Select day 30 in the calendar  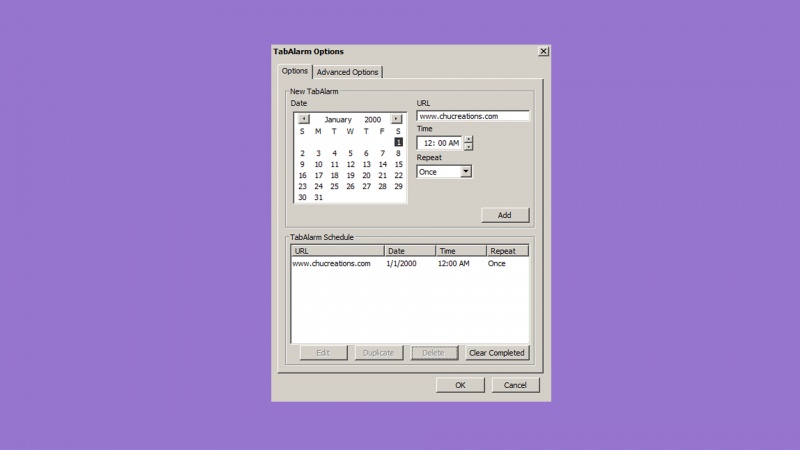click(303, 197)
